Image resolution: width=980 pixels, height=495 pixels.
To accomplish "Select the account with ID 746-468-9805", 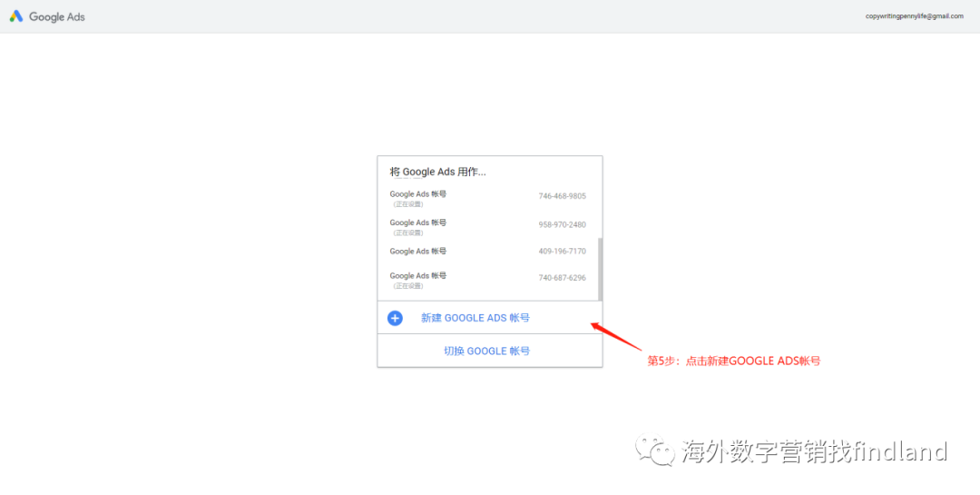I will click(487, 198).
